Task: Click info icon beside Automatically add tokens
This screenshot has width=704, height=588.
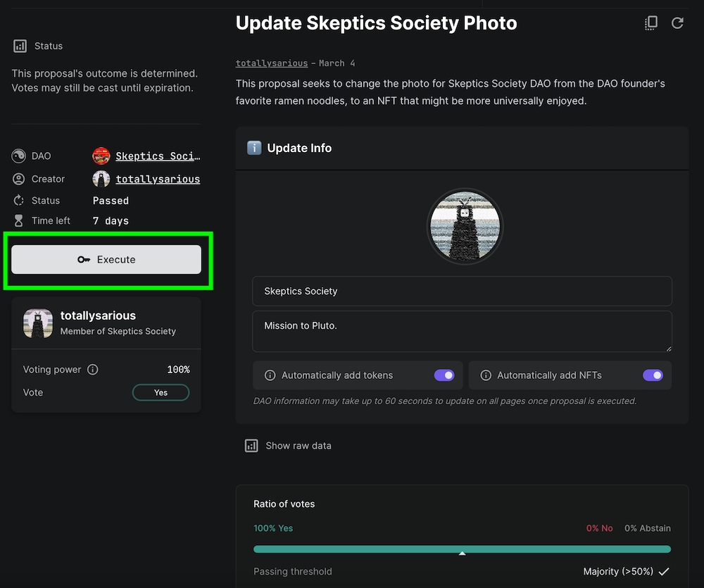Action: 270,375
